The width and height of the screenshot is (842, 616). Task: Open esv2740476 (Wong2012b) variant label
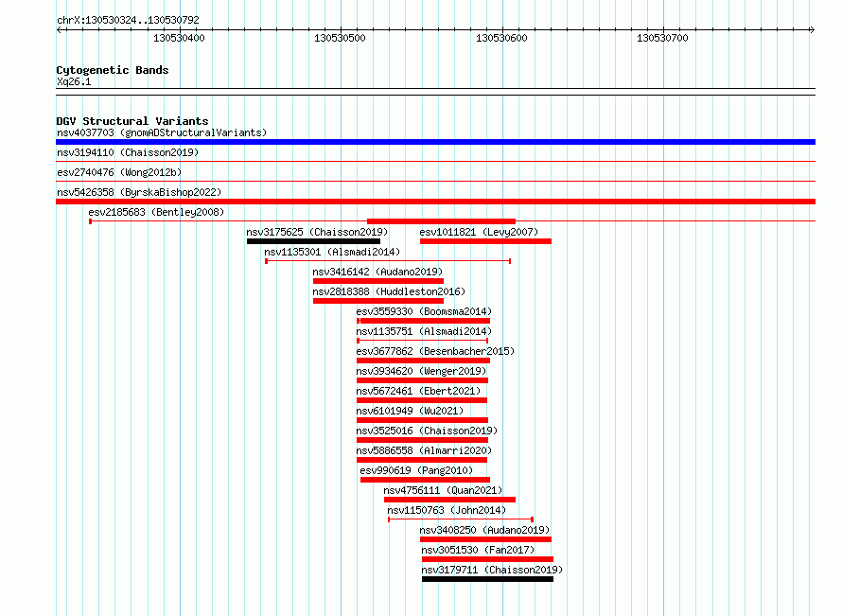pyautogui.click(x=119, y=172)
